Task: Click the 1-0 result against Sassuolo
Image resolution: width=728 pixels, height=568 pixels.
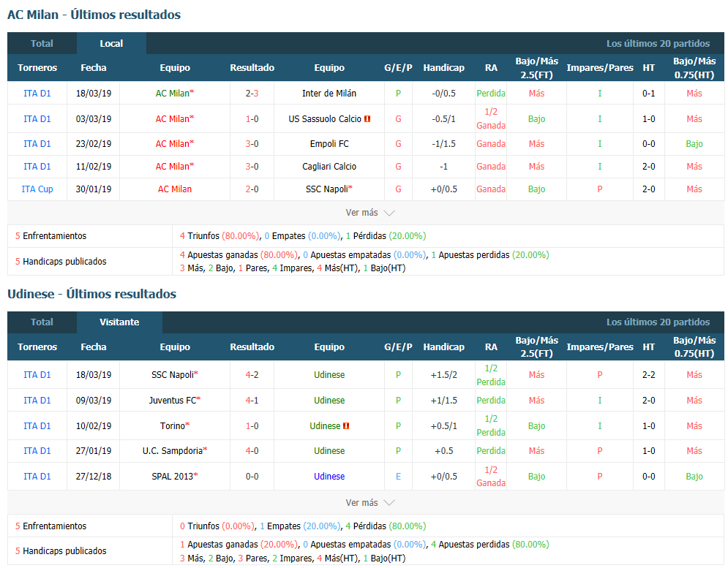Action: tap(252, 119)
